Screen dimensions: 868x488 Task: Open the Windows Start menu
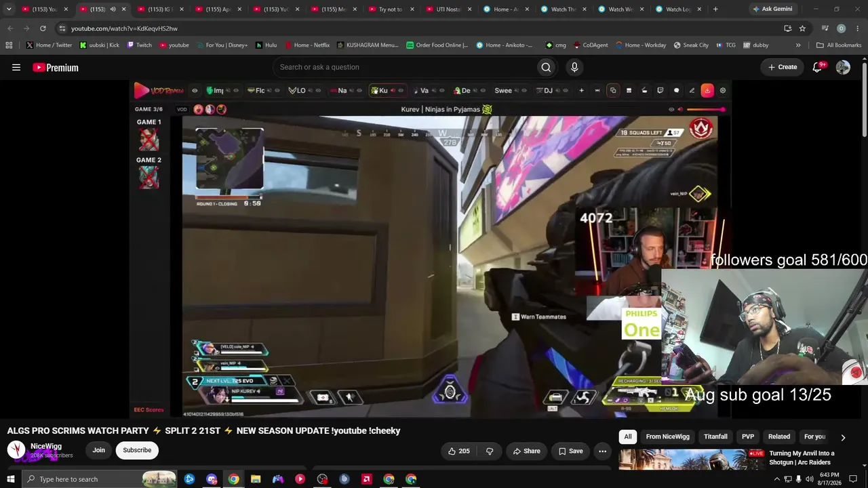(x=10, y=479)
